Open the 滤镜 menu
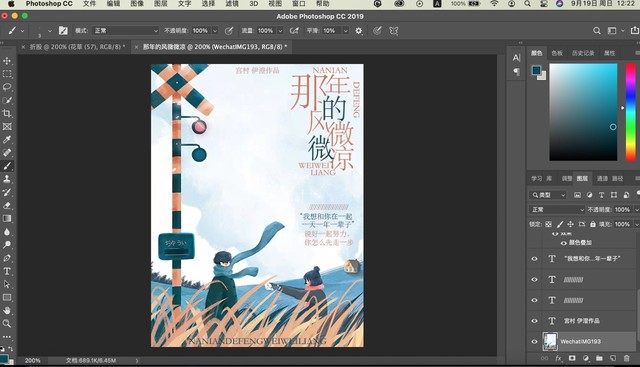Image resolution: width=640 pixels, height=367 pixels. point(232,4)
